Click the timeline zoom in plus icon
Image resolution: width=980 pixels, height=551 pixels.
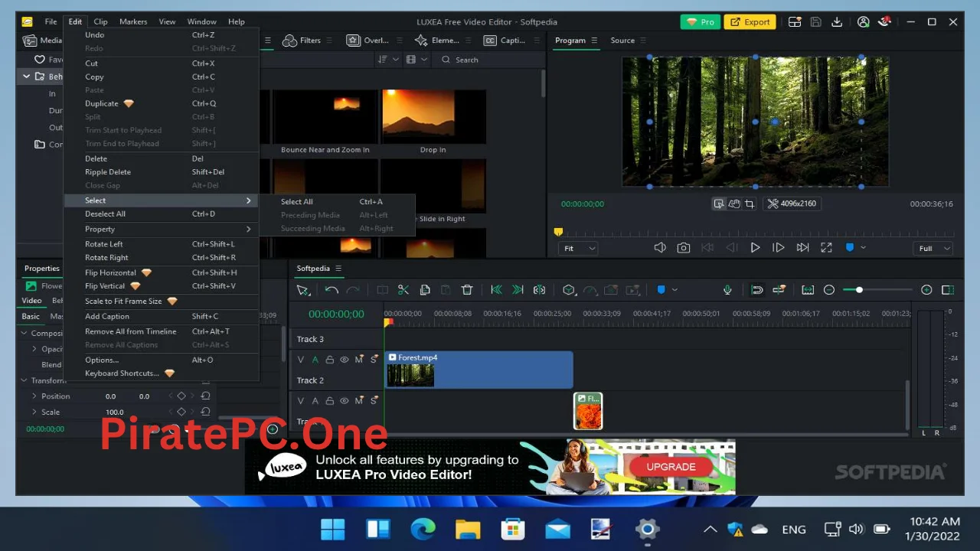pyautogui.click(x=926, y=290)
